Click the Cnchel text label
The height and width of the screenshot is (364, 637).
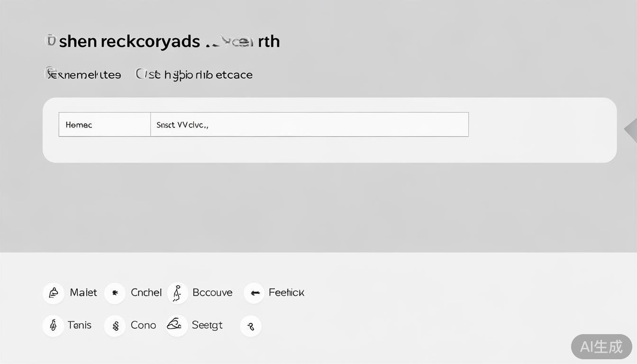(x=146, y=292)
